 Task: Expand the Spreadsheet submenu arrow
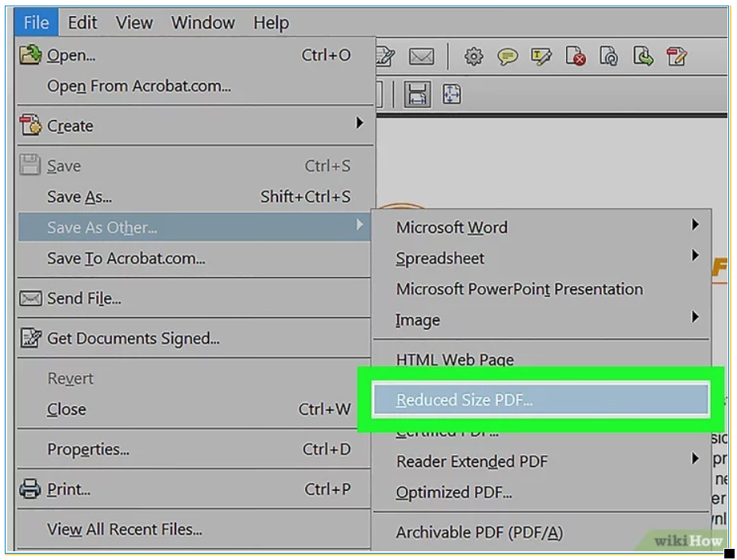(x=695, y=255)
